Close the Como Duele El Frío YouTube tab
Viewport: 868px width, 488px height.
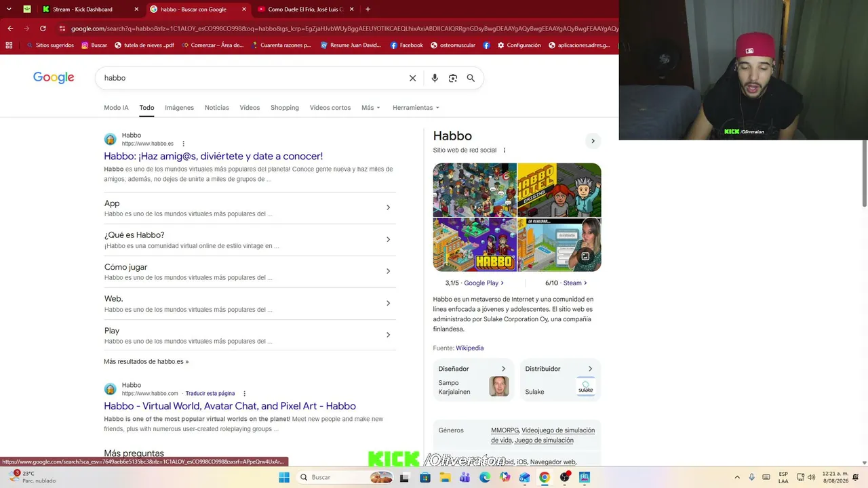coord(351,9)
